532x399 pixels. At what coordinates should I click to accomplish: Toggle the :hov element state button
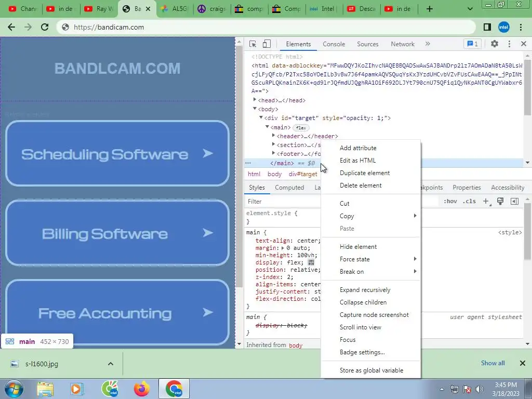[x=450, y=201]
